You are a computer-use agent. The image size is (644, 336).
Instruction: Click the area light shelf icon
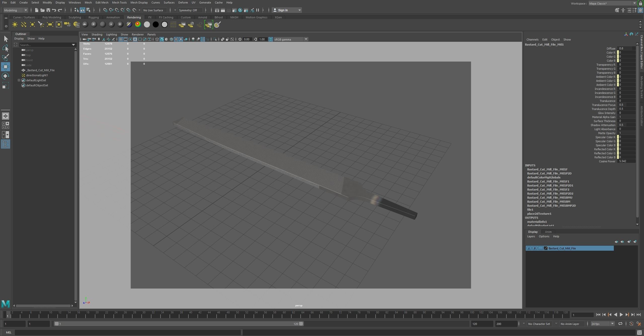point(50,24)
